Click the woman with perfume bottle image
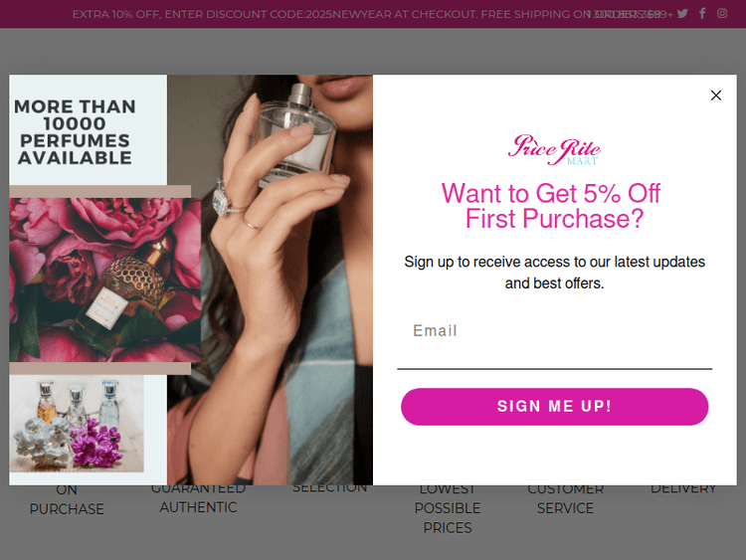746x560 pixels. click(271, 280)
